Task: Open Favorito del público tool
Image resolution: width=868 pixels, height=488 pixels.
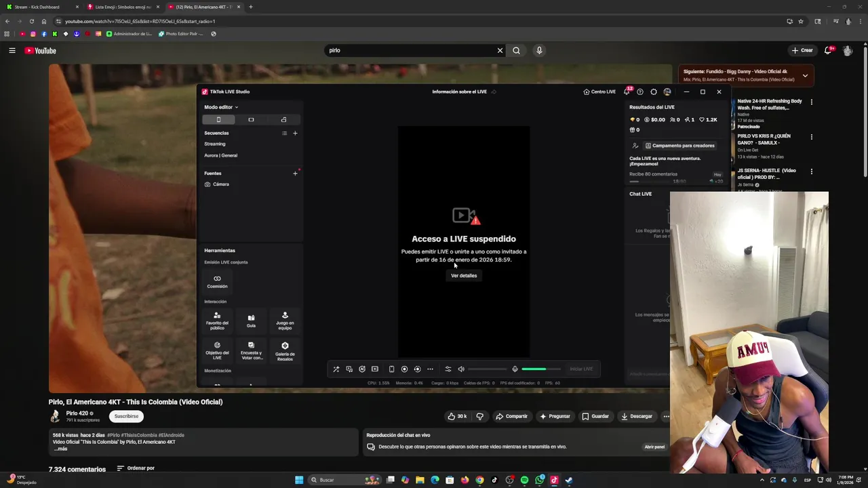Action: [217, 321]
